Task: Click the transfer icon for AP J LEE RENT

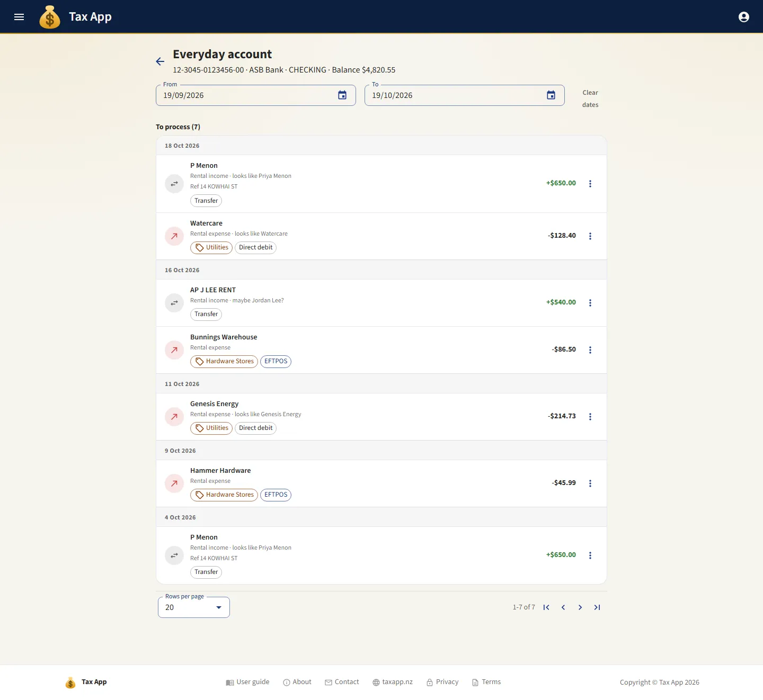Action: tap(174, 303)
